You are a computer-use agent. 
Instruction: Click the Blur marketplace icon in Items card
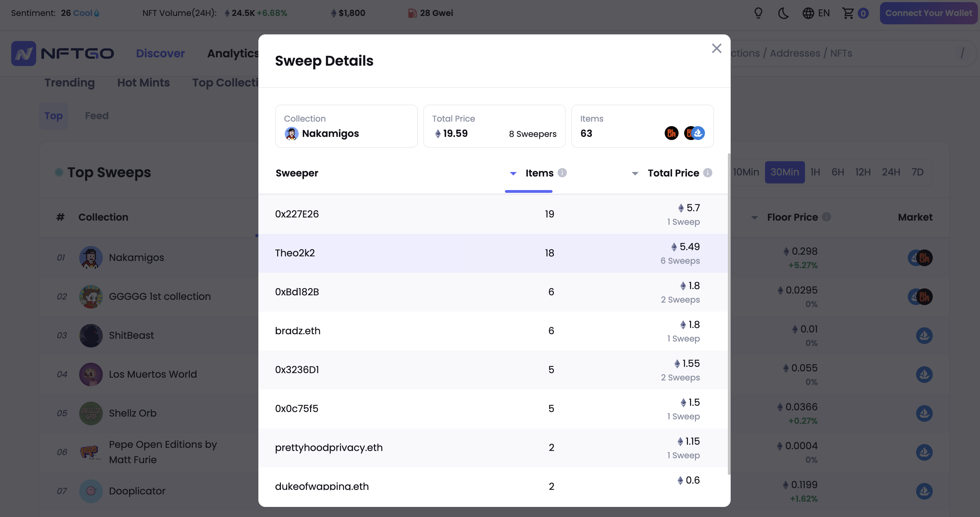click(671, 133)
